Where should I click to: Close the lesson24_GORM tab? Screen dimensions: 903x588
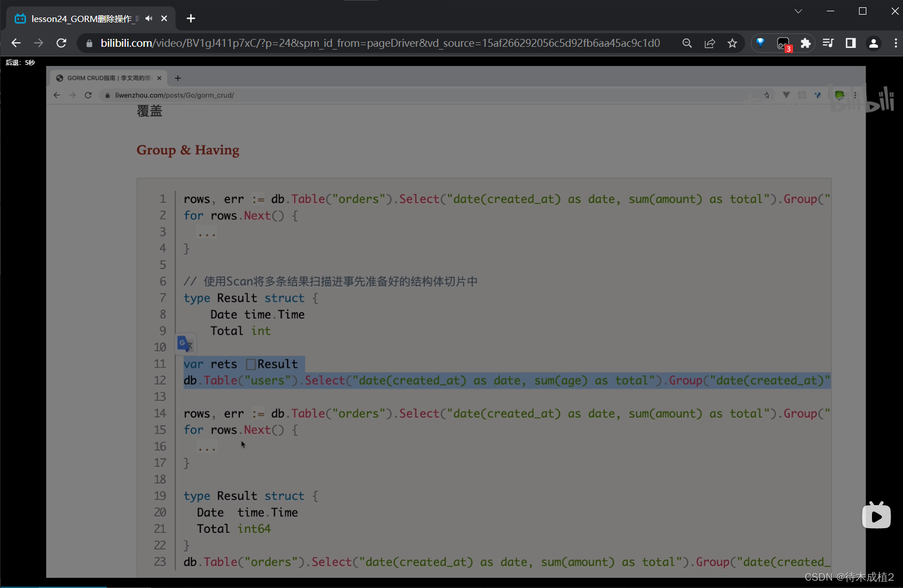pos(164,19)
